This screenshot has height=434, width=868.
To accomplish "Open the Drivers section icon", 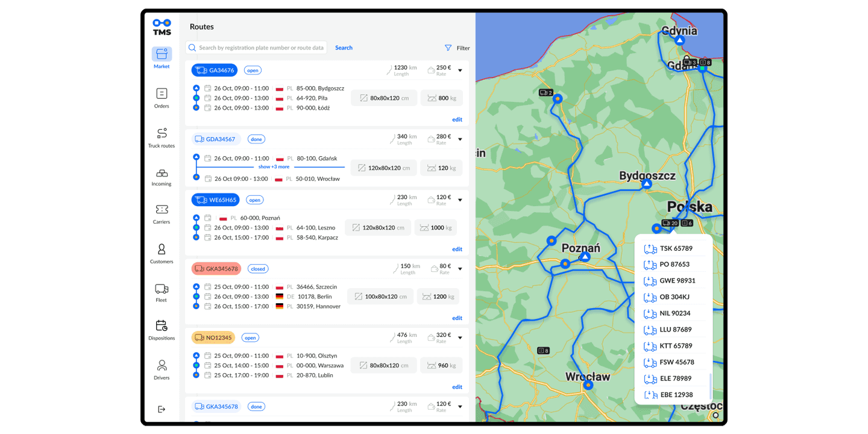I will [162, 366].
